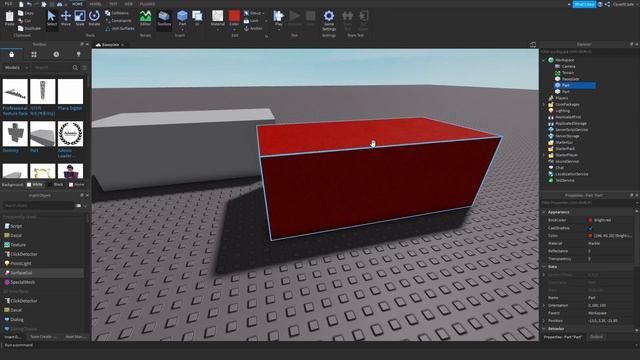This screenshot has width=640, height=360.
Task: Click the Lock tool
Action: [251, 21]
